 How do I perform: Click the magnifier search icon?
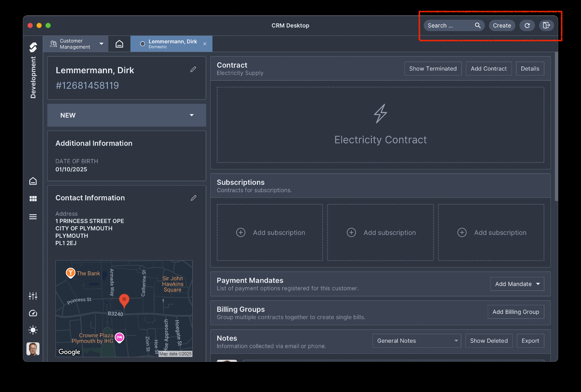point(478,26)
